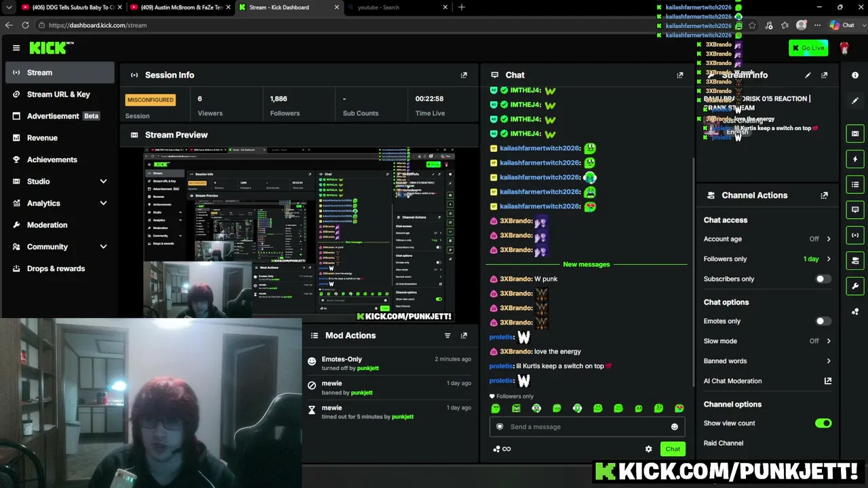Screen dimensions: 868x488
Task: Toggle the wrench widget in right rail
Action: coord(855,286)
